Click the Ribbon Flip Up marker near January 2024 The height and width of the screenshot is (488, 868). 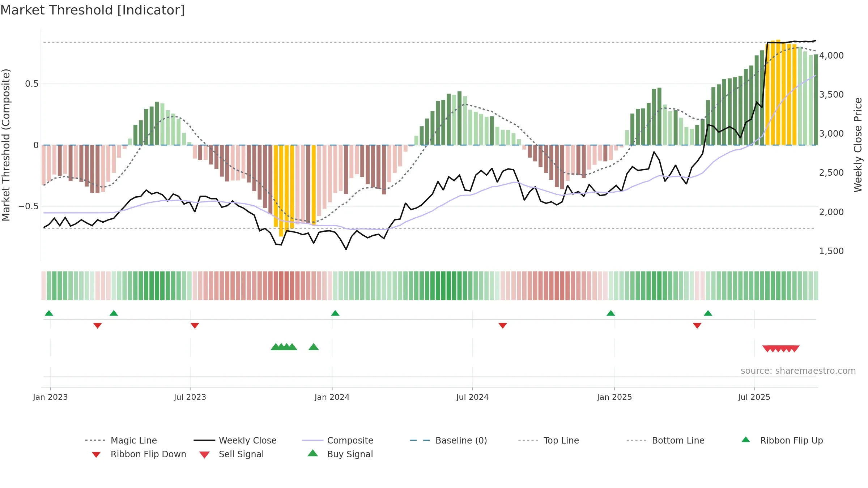point(335,313)
